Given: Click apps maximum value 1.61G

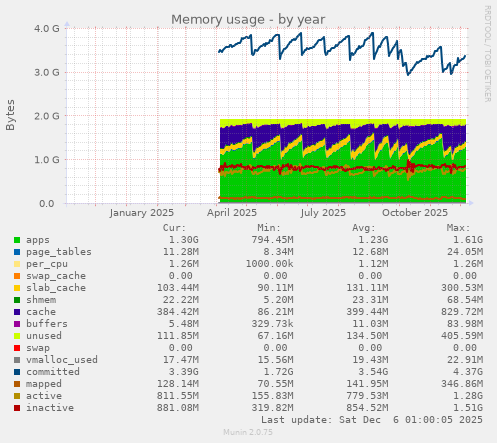Looking at the screenshot, I should tap(468, 240).
